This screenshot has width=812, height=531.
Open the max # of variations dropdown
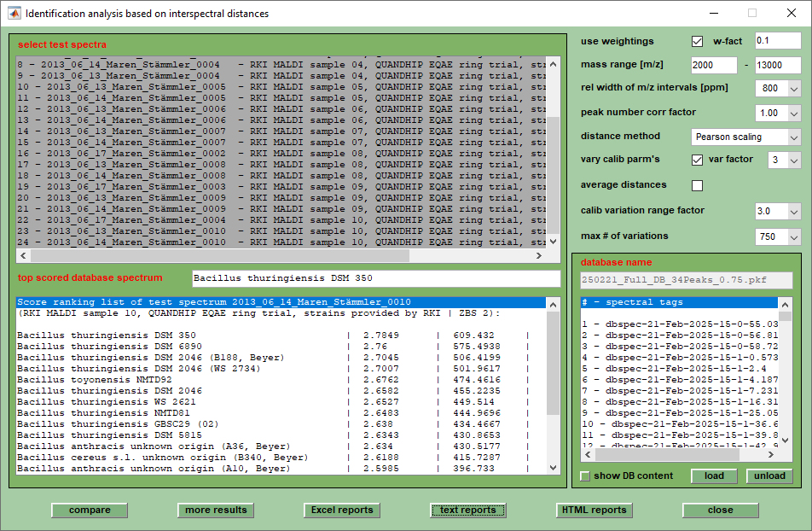[793, 236]
